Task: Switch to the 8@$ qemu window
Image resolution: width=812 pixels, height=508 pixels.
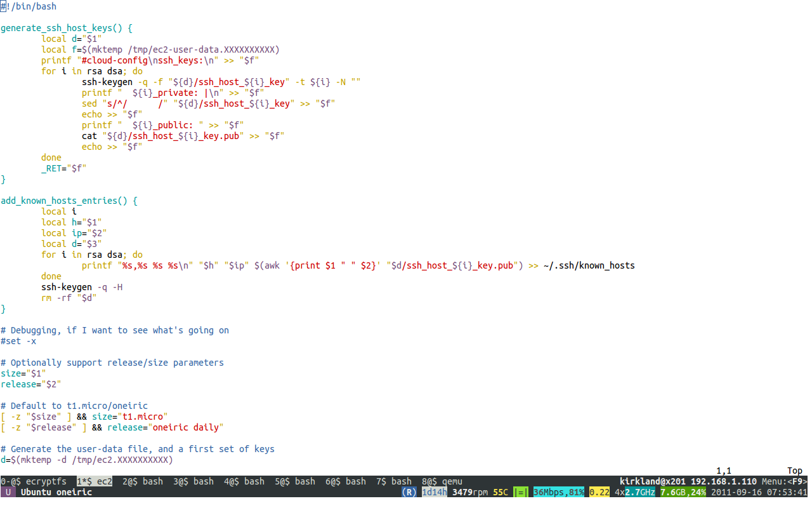Action: (x=442, y=481)
